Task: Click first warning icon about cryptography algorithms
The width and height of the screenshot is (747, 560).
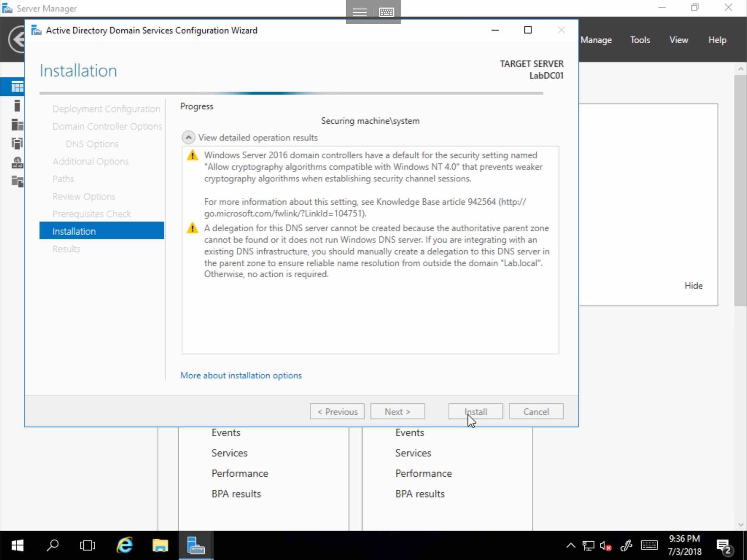Action: [192, 155]
